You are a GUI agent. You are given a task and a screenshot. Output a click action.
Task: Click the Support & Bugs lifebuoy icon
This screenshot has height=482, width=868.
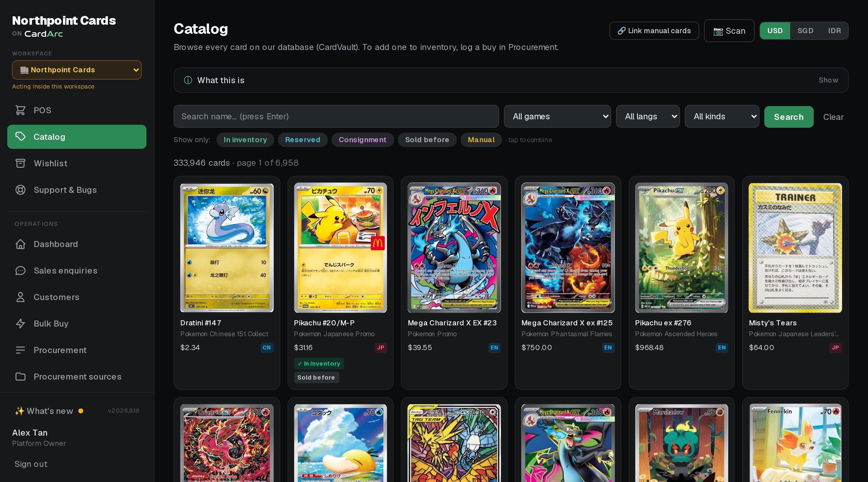[x=20, y=189]
